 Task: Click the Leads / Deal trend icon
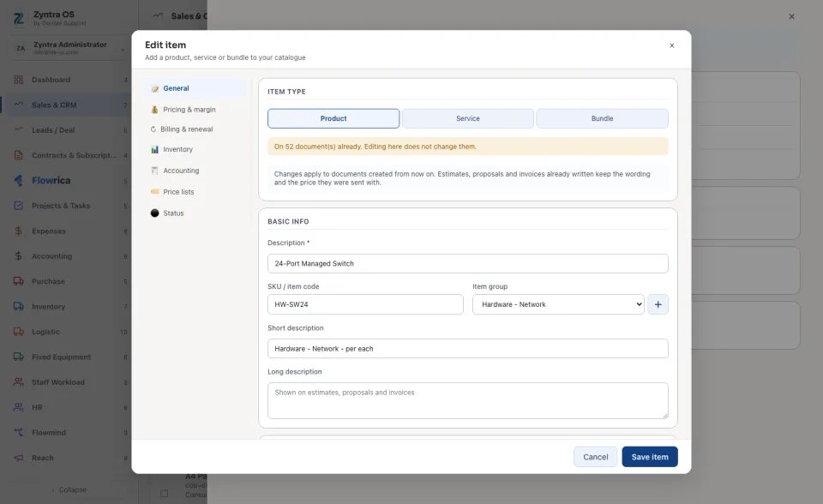coord(18,130)
